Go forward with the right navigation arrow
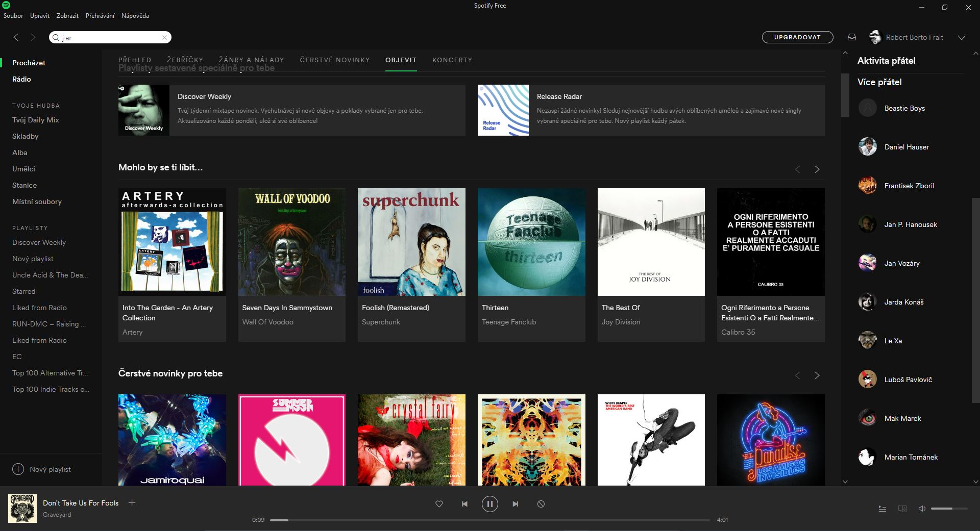The width and height of the screenshot is (980, 531). point(33,37)
